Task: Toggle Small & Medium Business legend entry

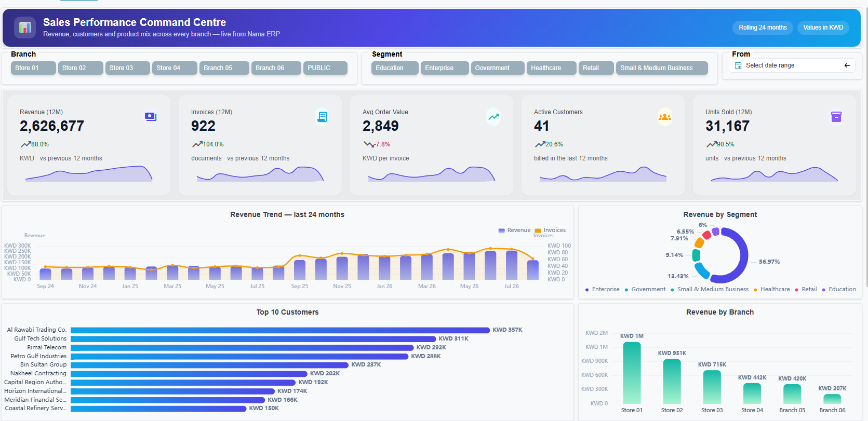Action: point(709,290)
